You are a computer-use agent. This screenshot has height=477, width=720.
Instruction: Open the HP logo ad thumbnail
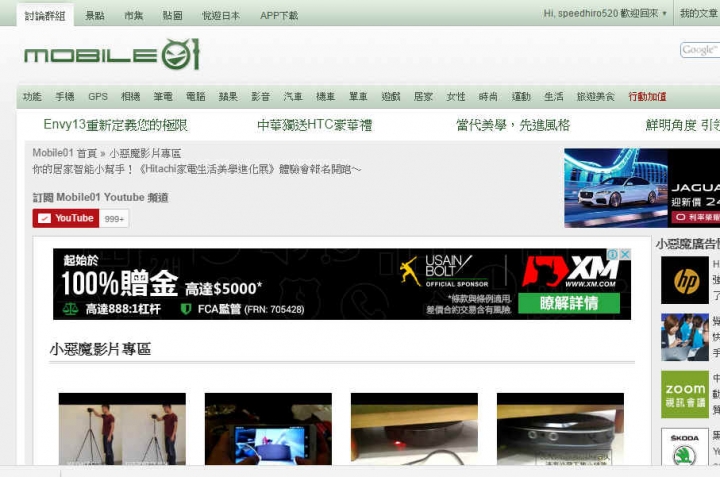[x=685, y=280]
